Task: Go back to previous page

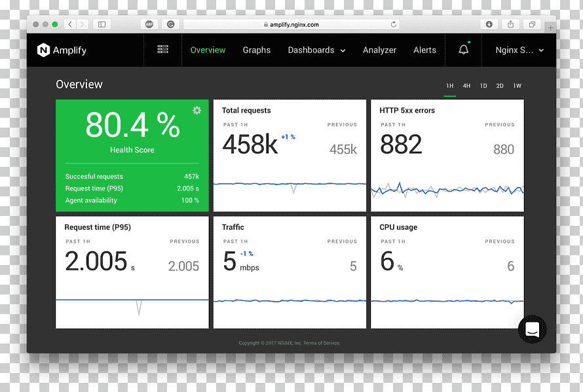Action: (x=70, y=24)
